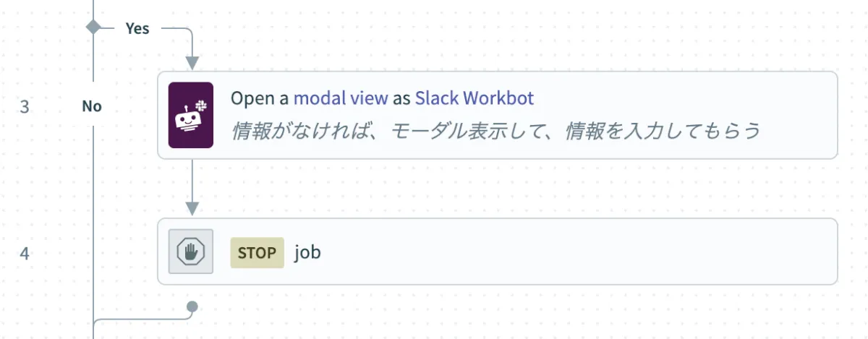
Task: Click the stop hand icon
Action: (x=191, y=252)
